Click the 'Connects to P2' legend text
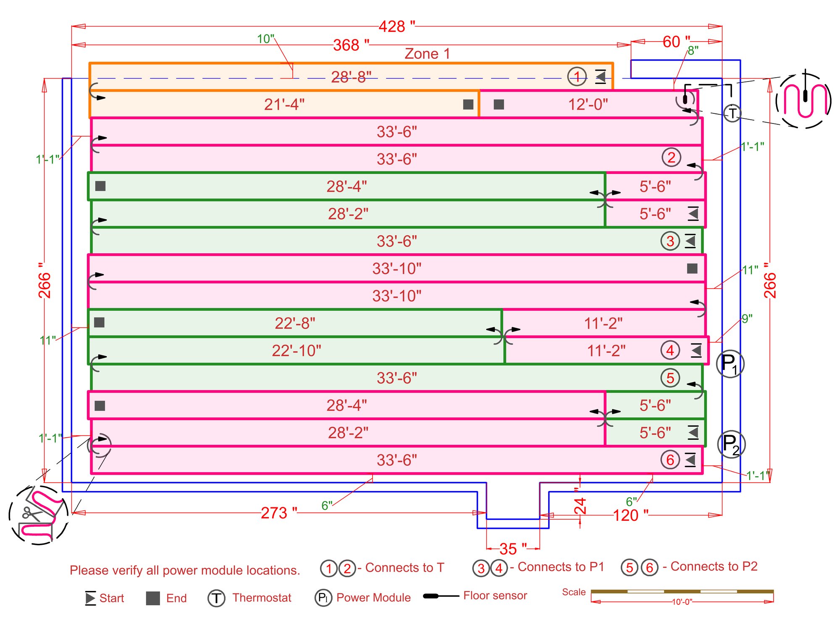Viewport: 840px width, 625px height. click(714, 566)
